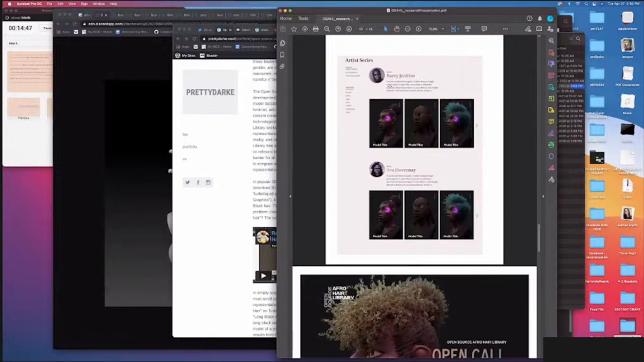Open the yellow Comment tool in right pane
The width and height of the screenshot is (644, 362).
click(551, 121)
